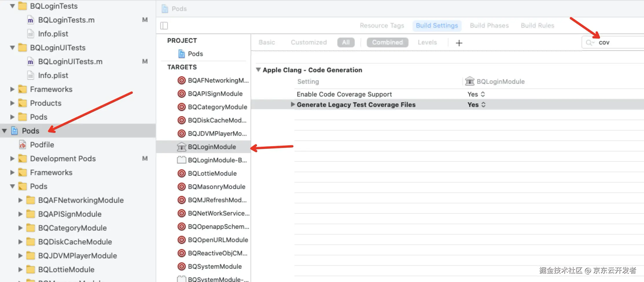This screenshot has height=282, width=644.
Task: Expand the BQAPISignModule folder in navigator
Action: 20,214
